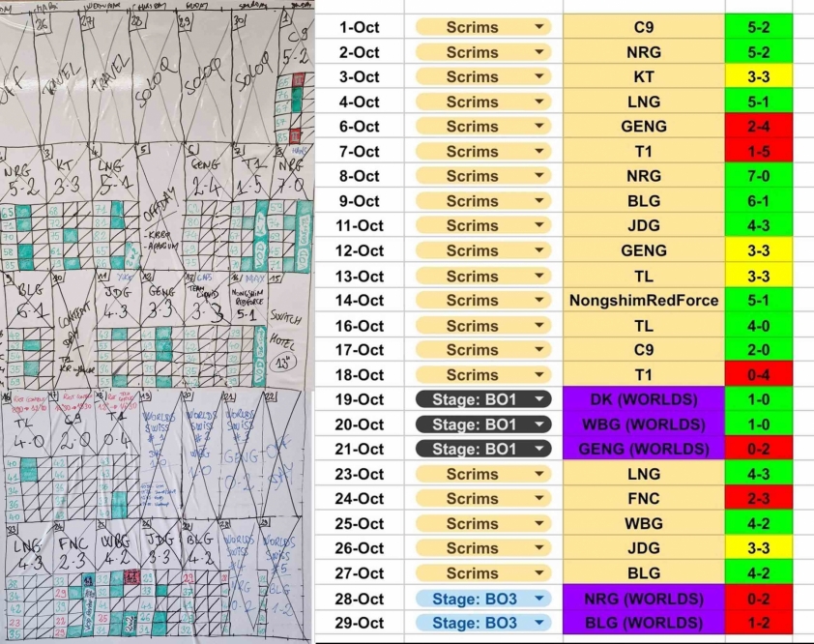Click the red 2-4 score cell
This screenshot has height=644, width=814.
click(759, 127)
